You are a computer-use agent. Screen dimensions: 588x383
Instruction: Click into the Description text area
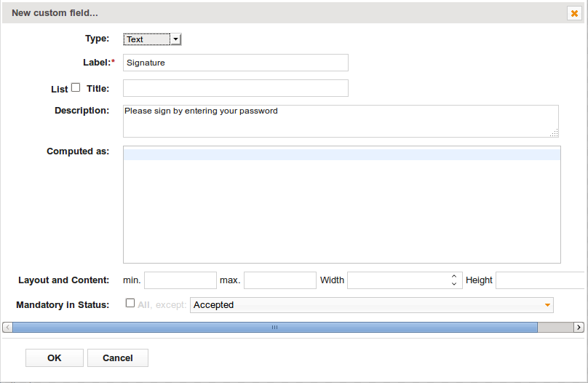click(x=341, y=121)
